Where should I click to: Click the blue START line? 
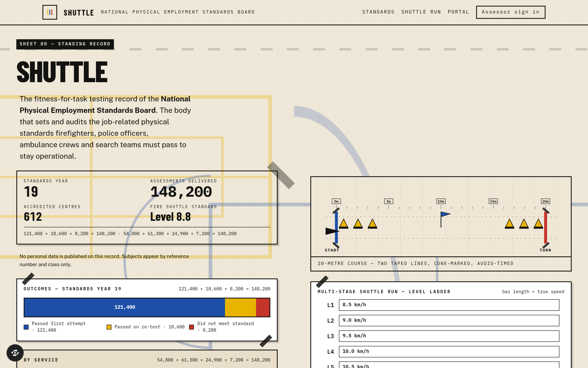336,227
